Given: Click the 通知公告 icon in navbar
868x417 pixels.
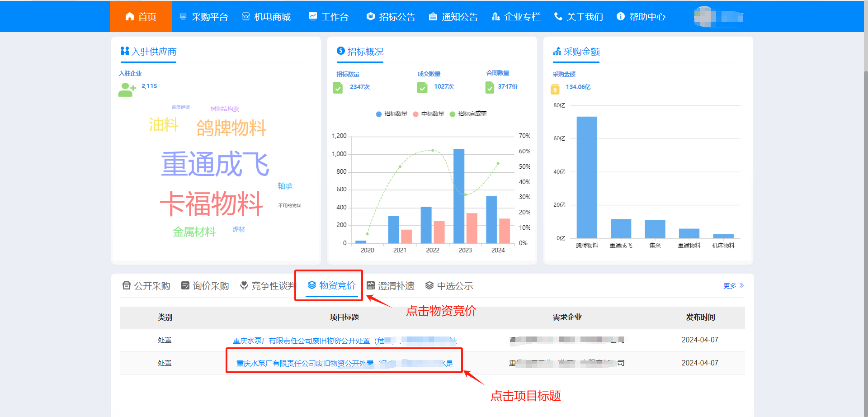Looking at the screenshot, I should 433,17.
